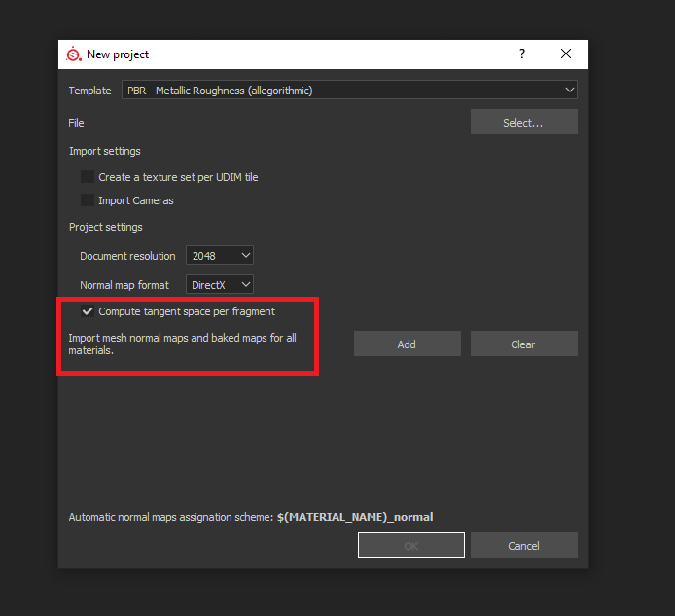Enable Create a texture set per UDIM tile
675x616 pixels.
pyautogui.click(x=88, y=176)
